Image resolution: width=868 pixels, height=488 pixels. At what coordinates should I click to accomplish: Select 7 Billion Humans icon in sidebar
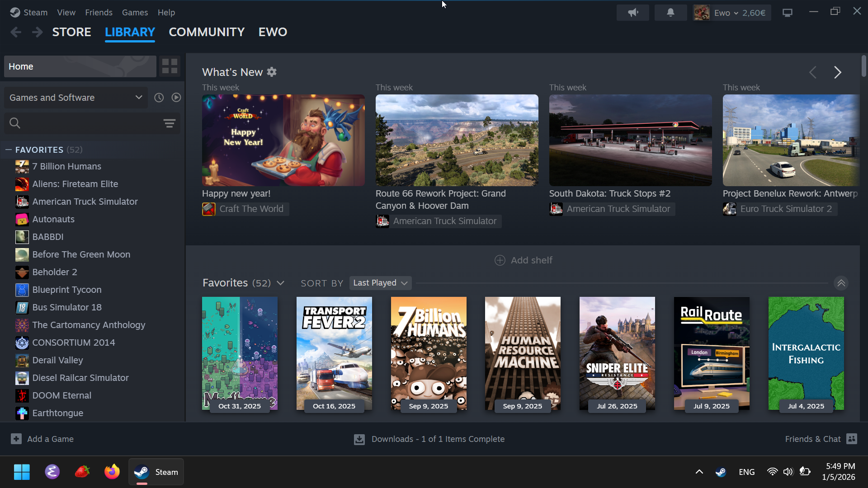click(x=22, y=167)
